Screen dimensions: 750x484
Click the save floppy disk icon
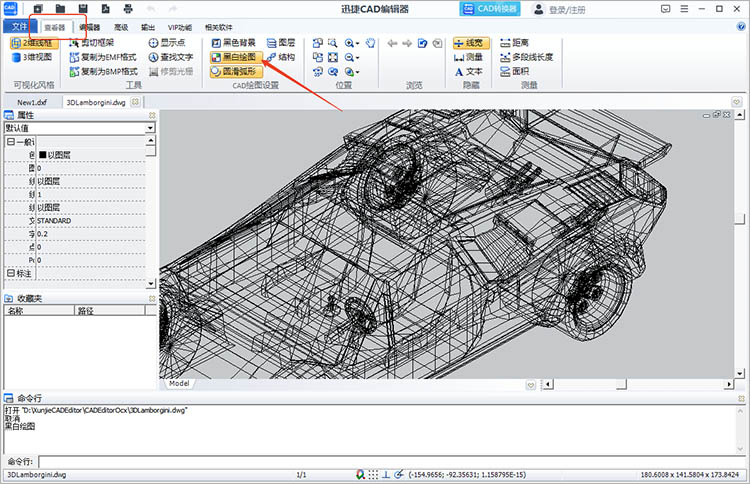83,9
